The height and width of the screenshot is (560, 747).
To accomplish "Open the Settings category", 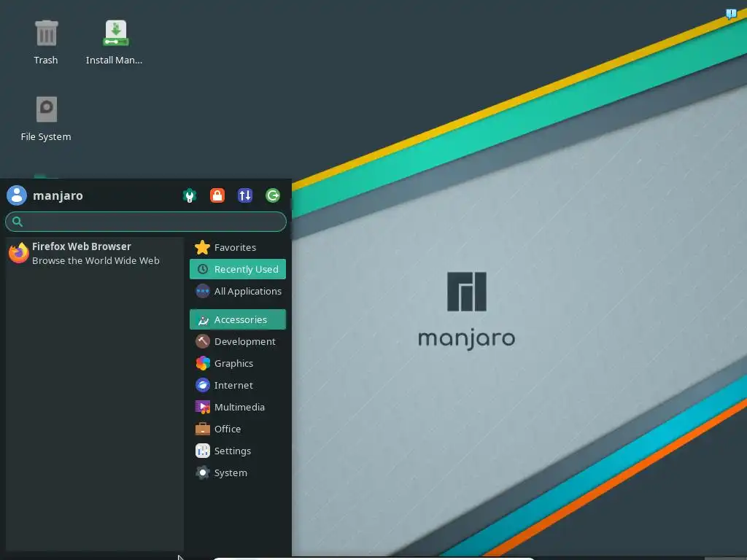I will coord(238,451).
